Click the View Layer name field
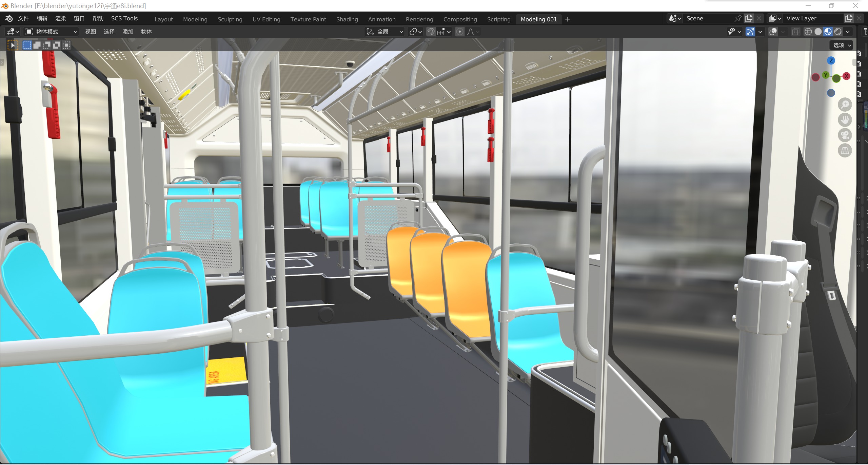This screenshot has height=465, width=868. 814,18
